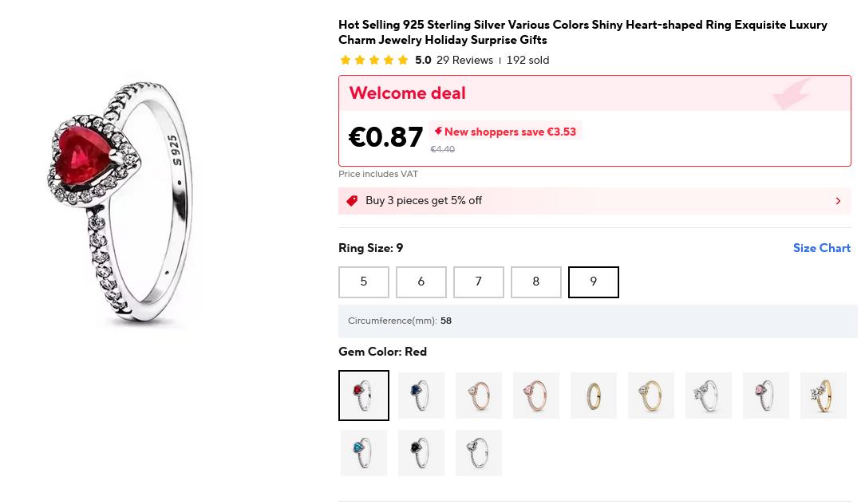Choose the red heart gem swatch
Viewport: 865px width, 504px height.
tap(364, 396)
